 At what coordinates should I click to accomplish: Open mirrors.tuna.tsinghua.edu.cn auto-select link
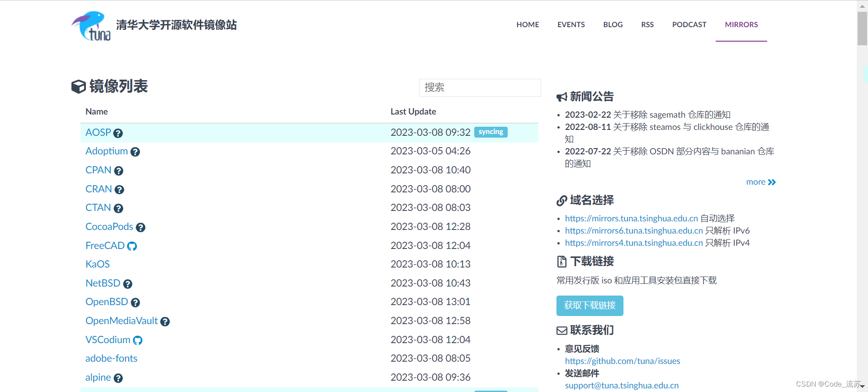632,218
